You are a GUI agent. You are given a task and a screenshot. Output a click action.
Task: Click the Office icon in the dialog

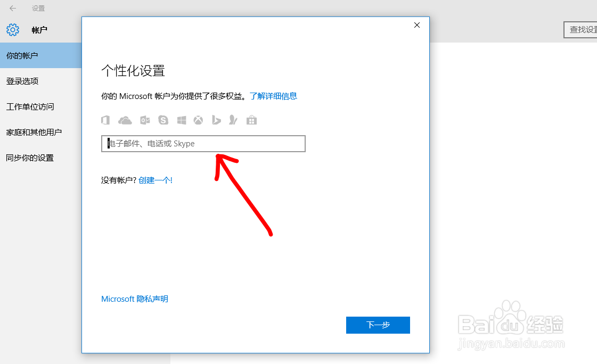point(105,120)
